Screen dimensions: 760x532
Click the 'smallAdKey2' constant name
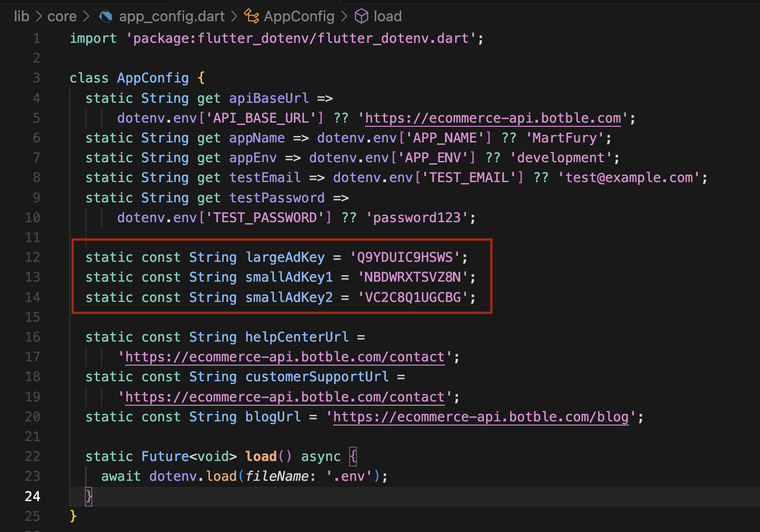coord(289,297)
